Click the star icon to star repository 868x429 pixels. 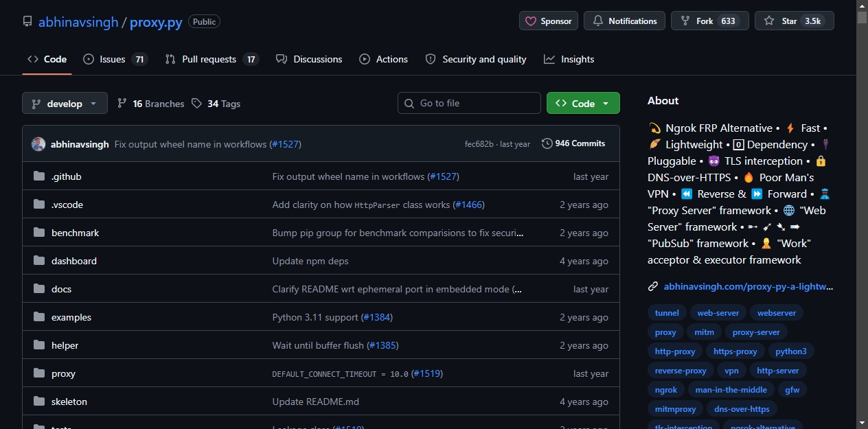(769, 21)
